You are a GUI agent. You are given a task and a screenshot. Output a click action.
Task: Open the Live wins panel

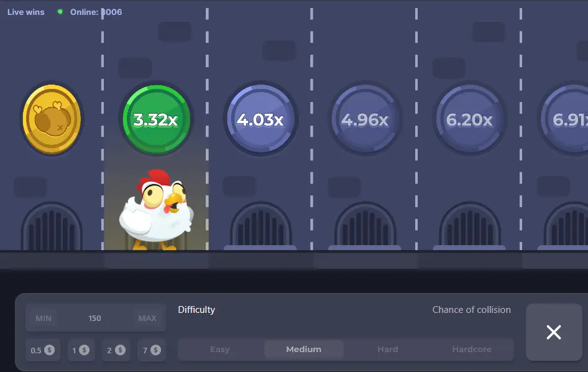25,11
